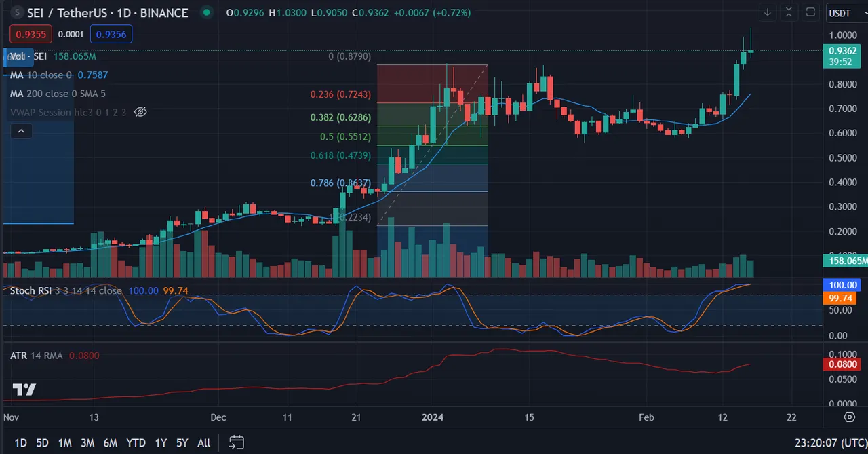This screenshot has height=454, width=868.
Task: Select the ATR 14 RMA legend
Action: 37,355
